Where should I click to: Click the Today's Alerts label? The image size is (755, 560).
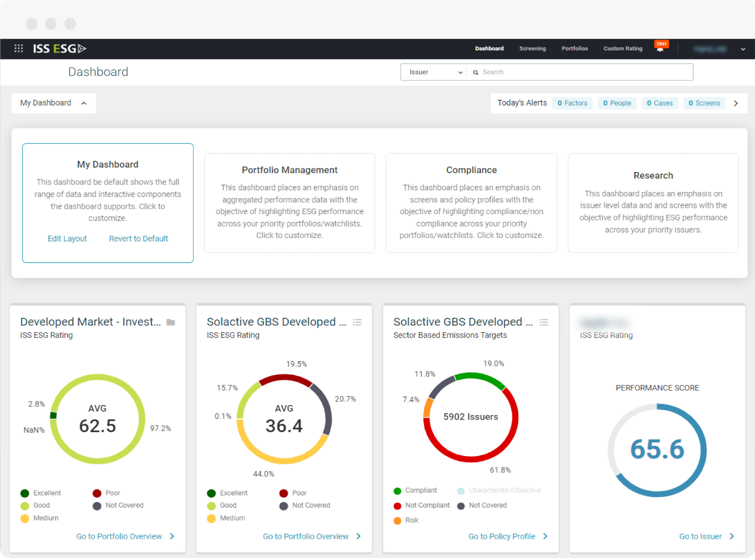[522, 103]
